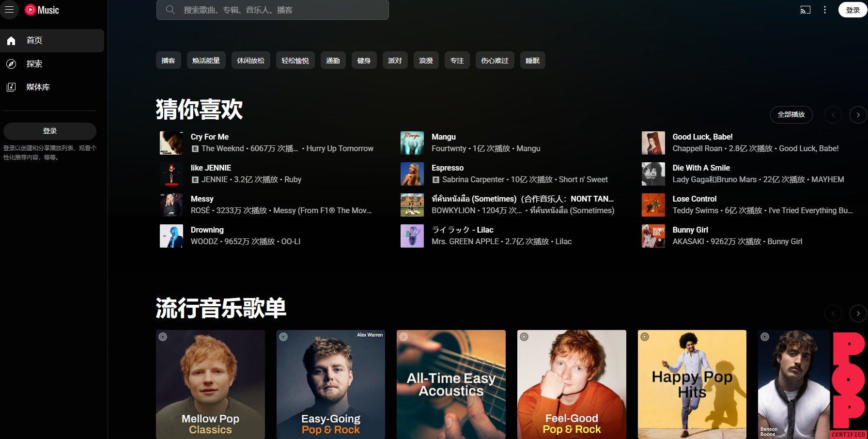
Task: Select the 焕活能量 category chip
Action: pos(206,61)
